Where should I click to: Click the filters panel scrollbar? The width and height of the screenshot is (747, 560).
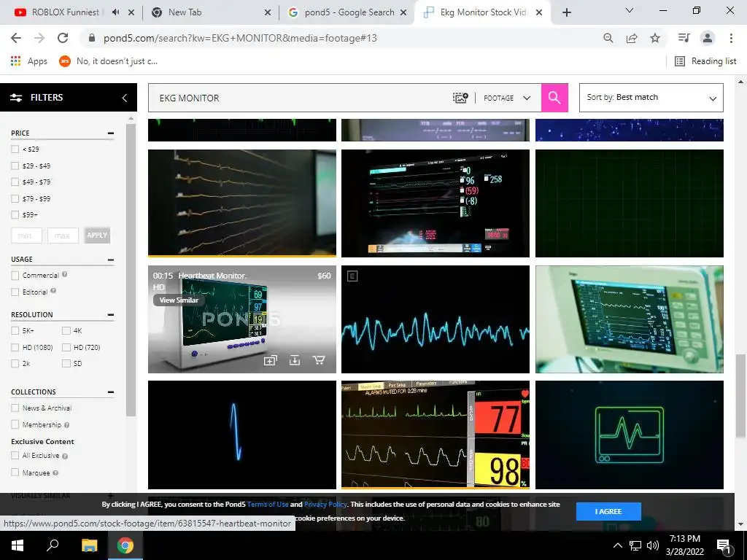(131, 269)
